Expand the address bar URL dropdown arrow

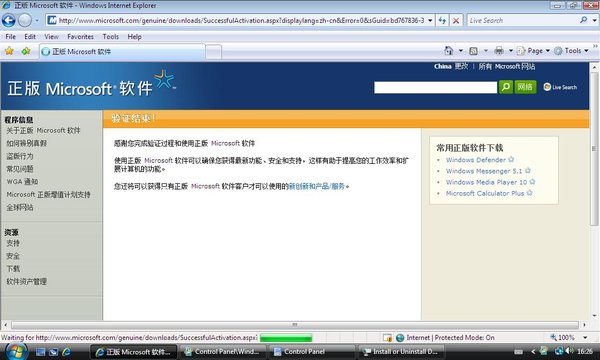point(430,20)
